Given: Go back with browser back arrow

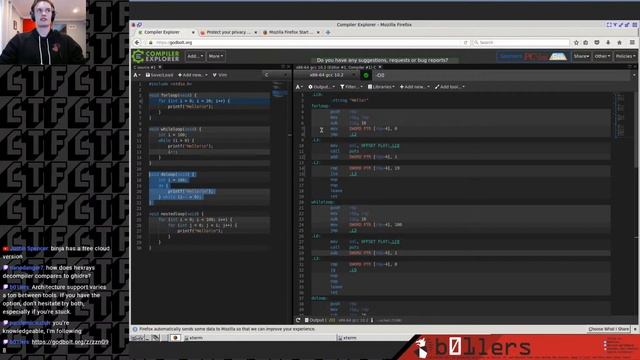Looking at the screenshot, I should [137, 42].
